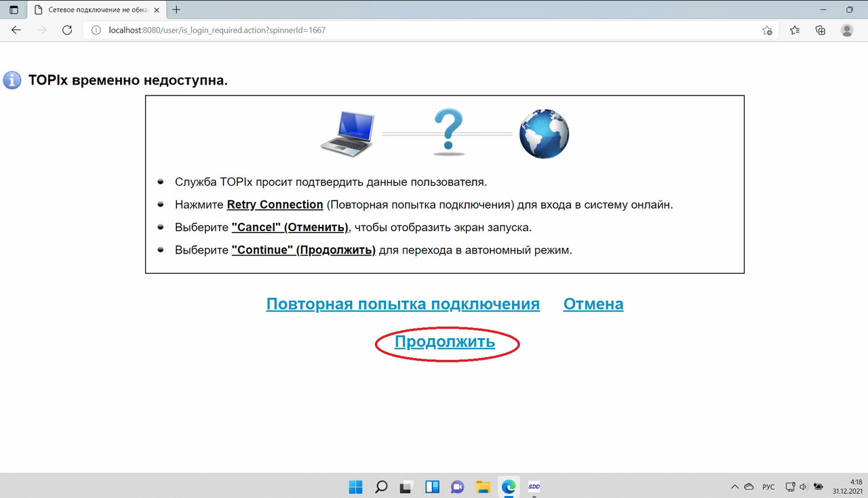
Task: Open the volume tray icon
Action: point(803,486)
